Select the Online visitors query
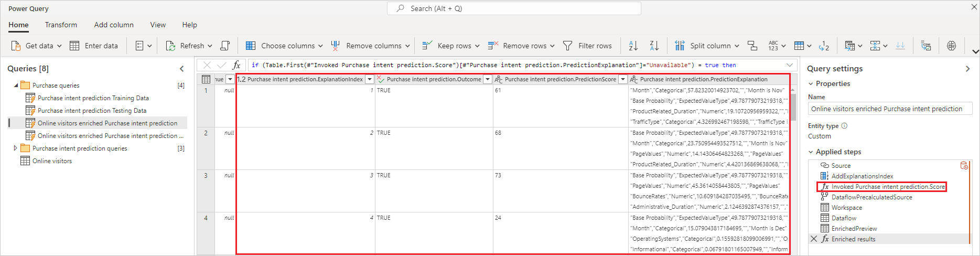The width and height of the screenshot is (980, 256). coord(52,161)
